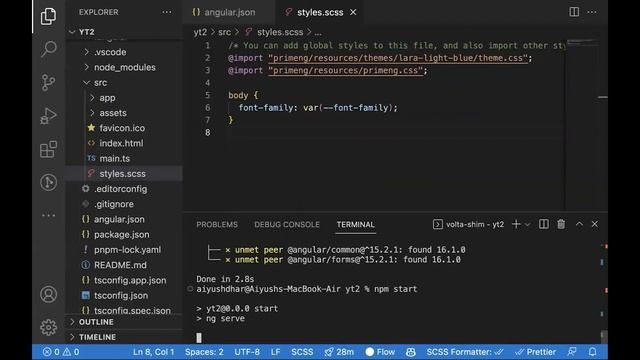
Task: Close the terminal panel
Action: (594, 224)
